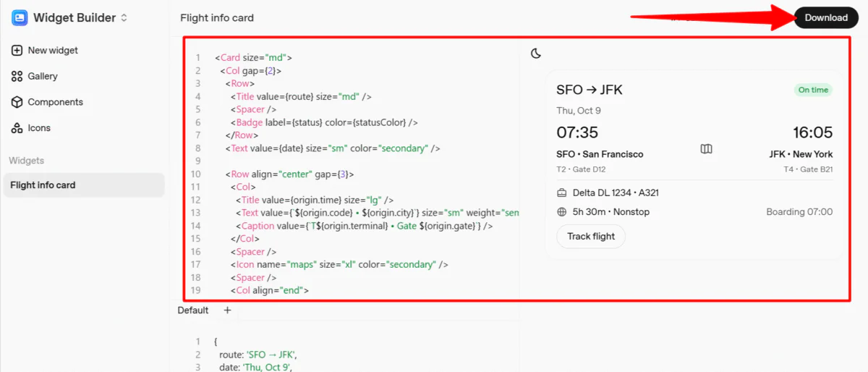Click the 5h 30m • Nonstop text
The image size is (868, 372).
coord(611,212)
